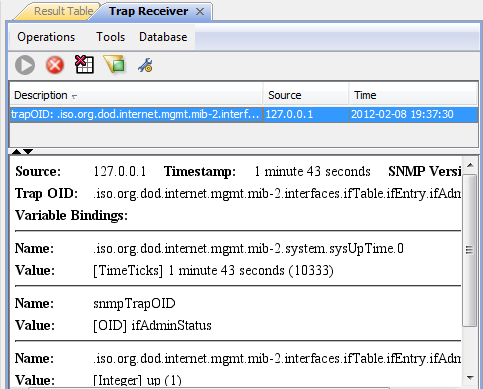Close the Trap Receiver tab
Screen dimensions: 483x389
click(200, 12)
